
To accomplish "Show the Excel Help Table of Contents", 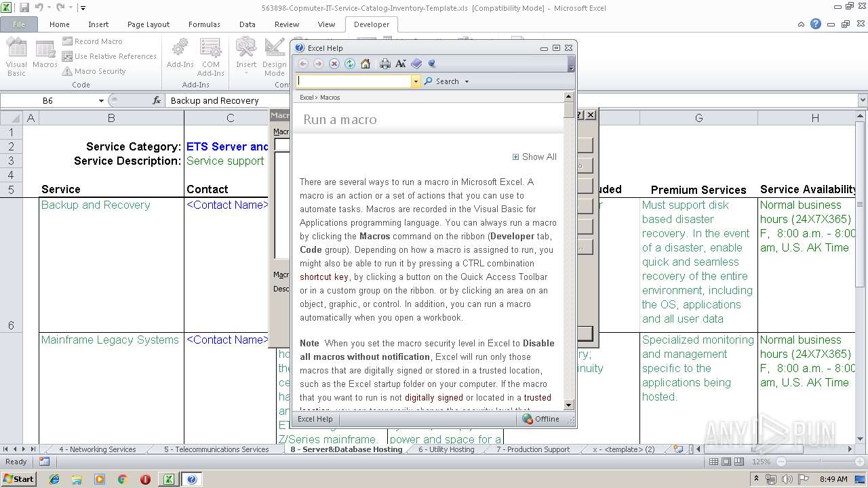I will coord(416,64).
